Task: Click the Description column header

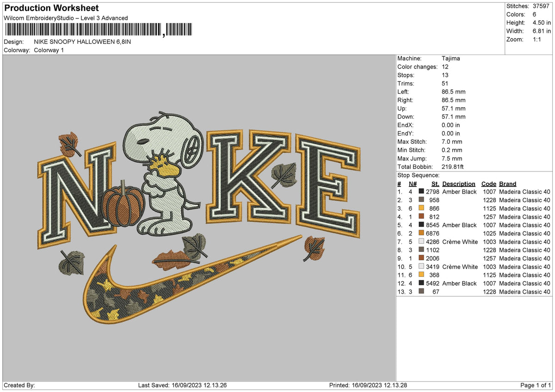Action: click(459, 184)
